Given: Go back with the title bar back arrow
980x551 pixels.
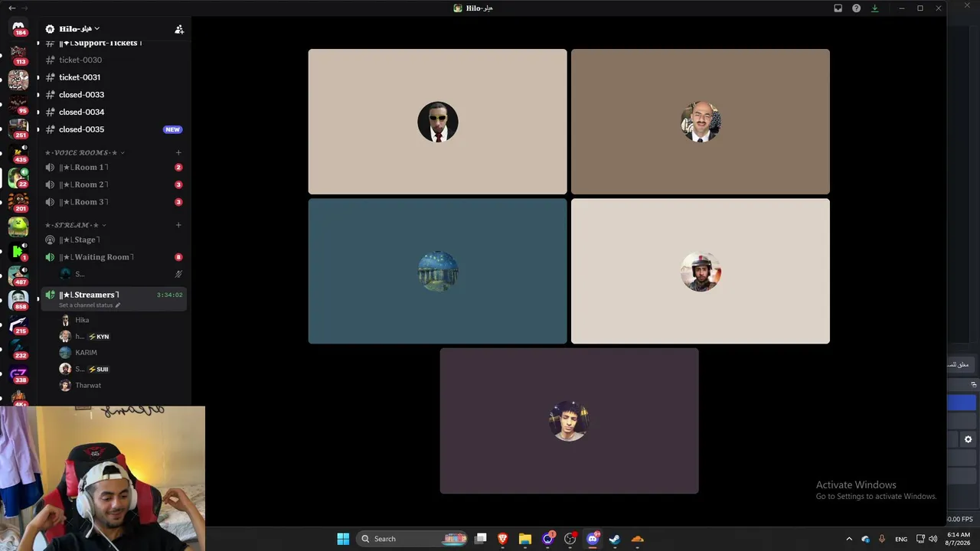Looking at the screenshot, I should pos(11,8).
